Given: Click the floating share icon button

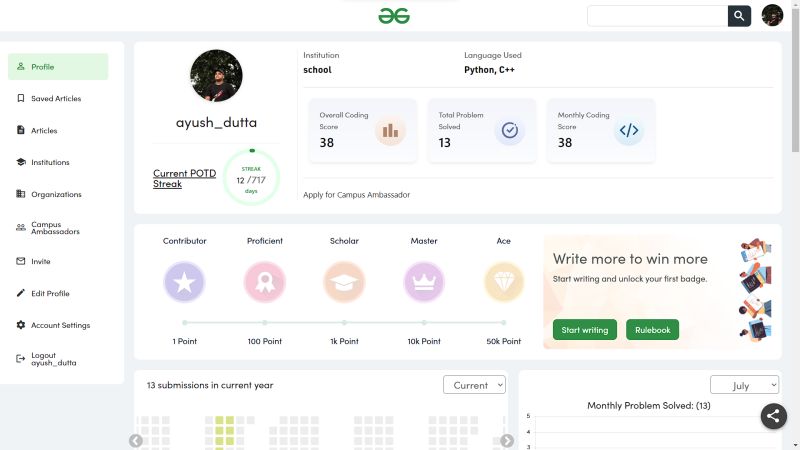Looking at the screenshot, I should [x=773, y=416].
